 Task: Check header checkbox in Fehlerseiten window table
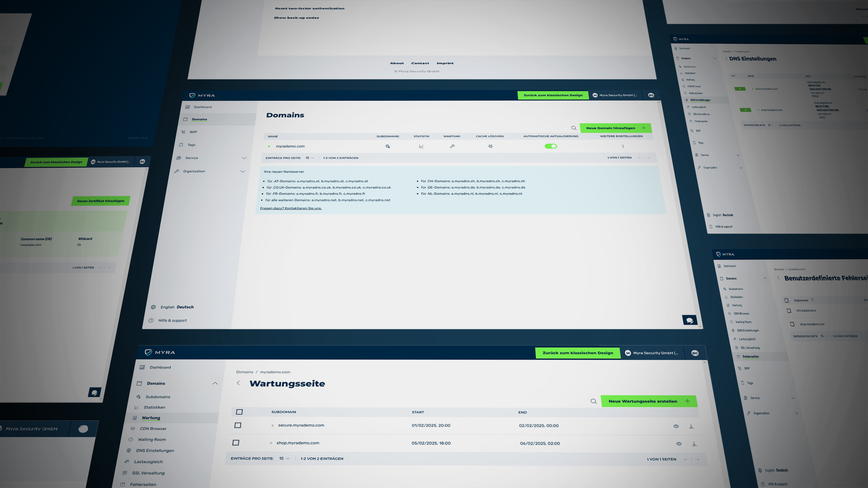(x=786, y=300)
